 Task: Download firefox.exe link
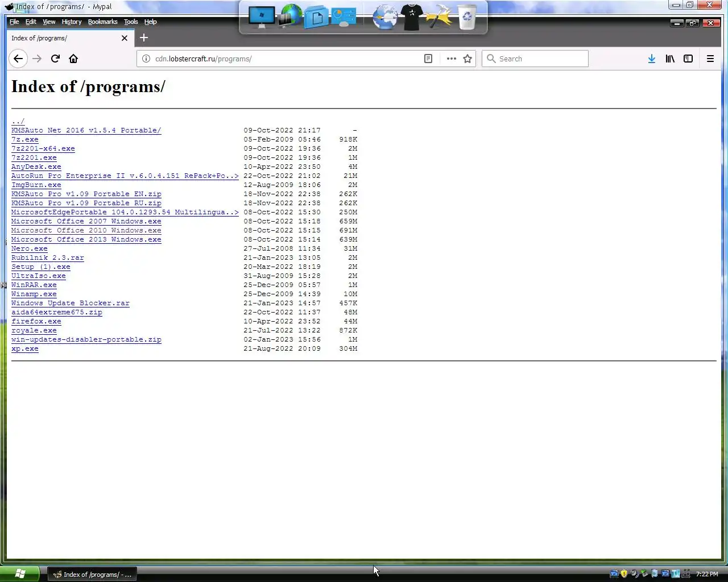click(x=36, y=321)
